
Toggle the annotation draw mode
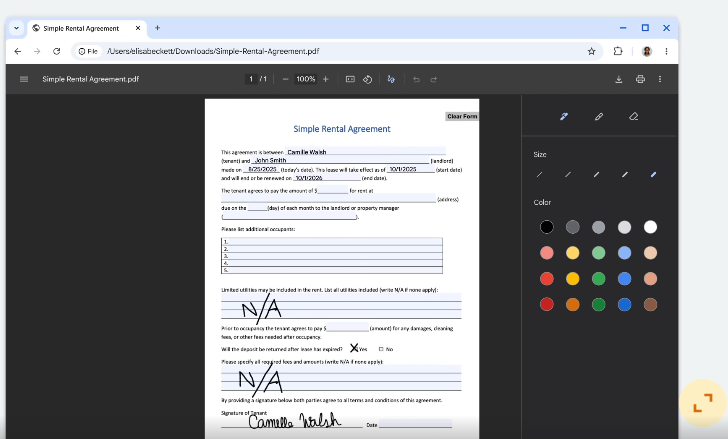391,79
